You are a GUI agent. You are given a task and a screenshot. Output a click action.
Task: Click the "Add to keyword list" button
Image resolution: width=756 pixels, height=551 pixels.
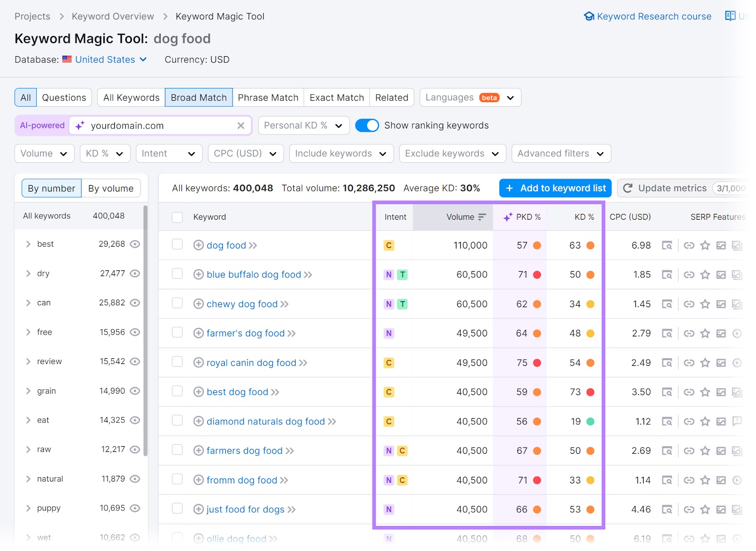click(555, 188)
